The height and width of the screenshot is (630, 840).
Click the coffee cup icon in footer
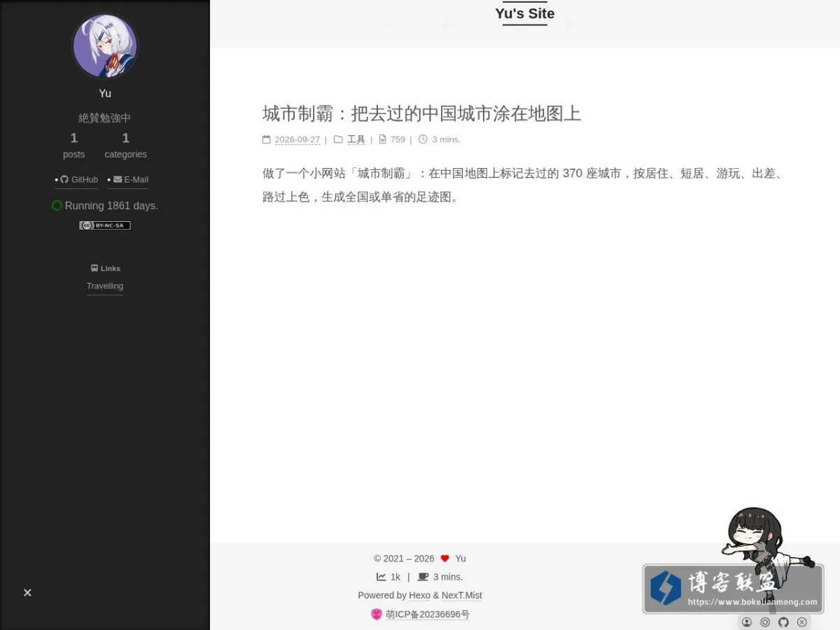(x=423, y=577)
